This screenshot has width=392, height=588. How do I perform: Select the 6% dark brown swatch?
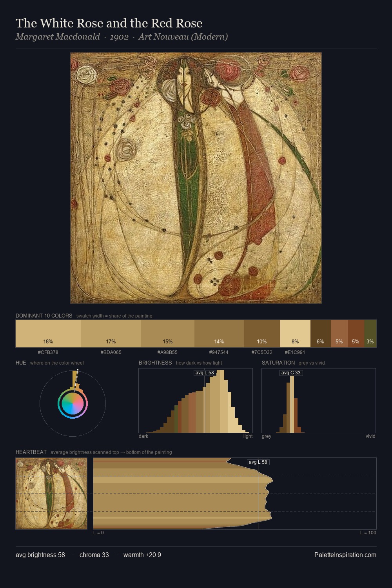click(x=321, y=334)
